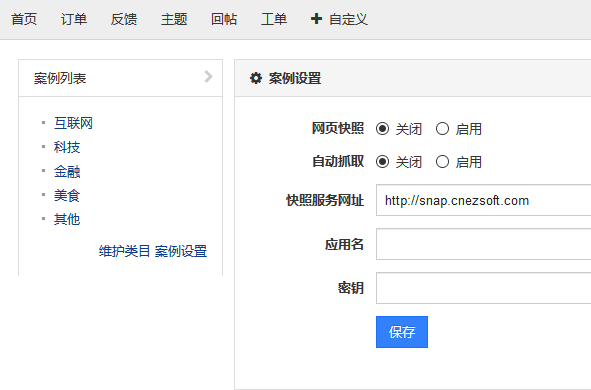Click the gear icon beside 案例设置 heading
The height and width of the screenshot is (390, 591).
[256, 78]
